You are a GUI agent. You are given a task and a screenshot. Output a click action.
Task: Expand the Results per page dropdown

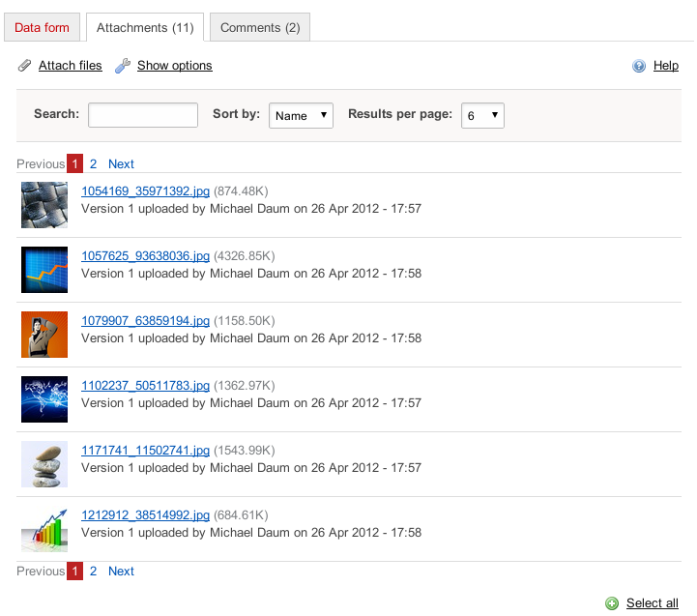[x=482, y=115]
